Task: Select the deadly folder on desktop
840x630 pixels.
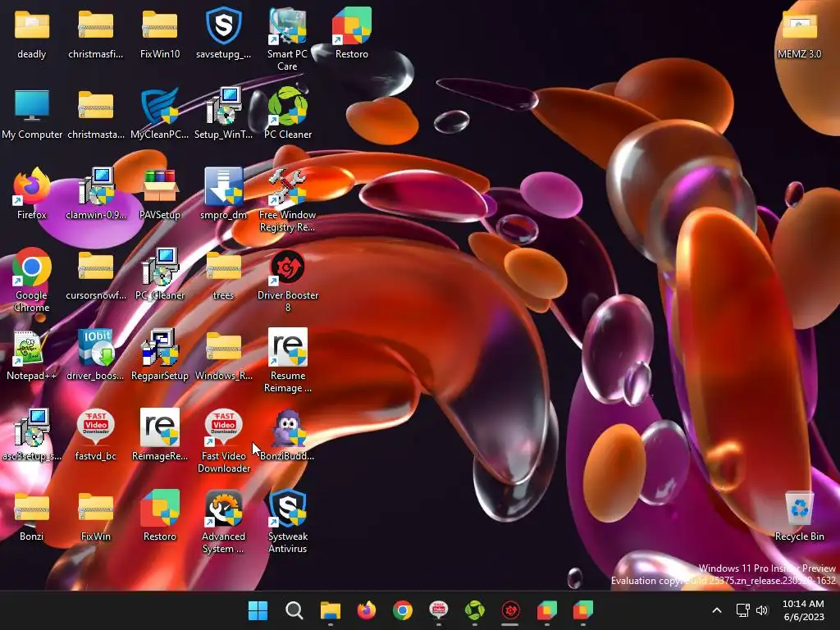Action: click(32, 25)
